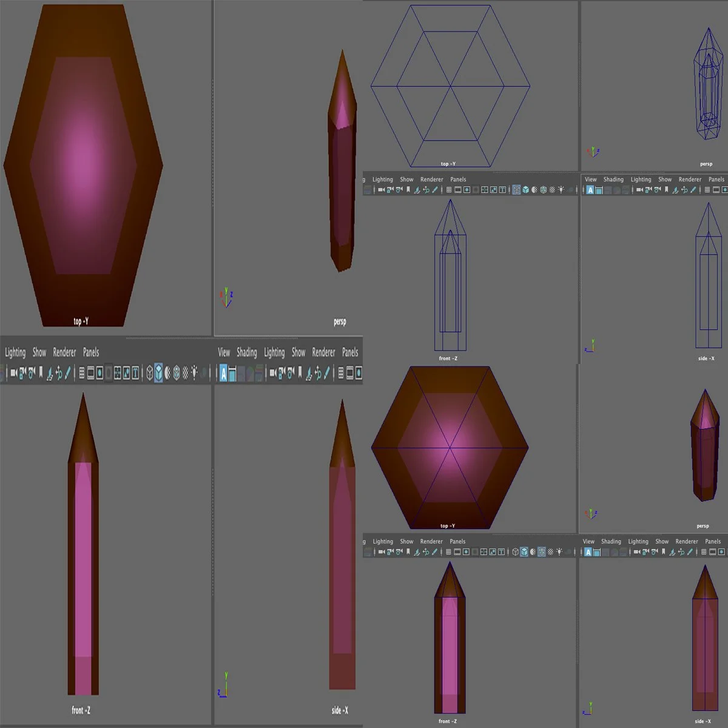Click bookmark icon in small shaded screenshot front toolbar

pyautogui.click(x=408, y=552)
